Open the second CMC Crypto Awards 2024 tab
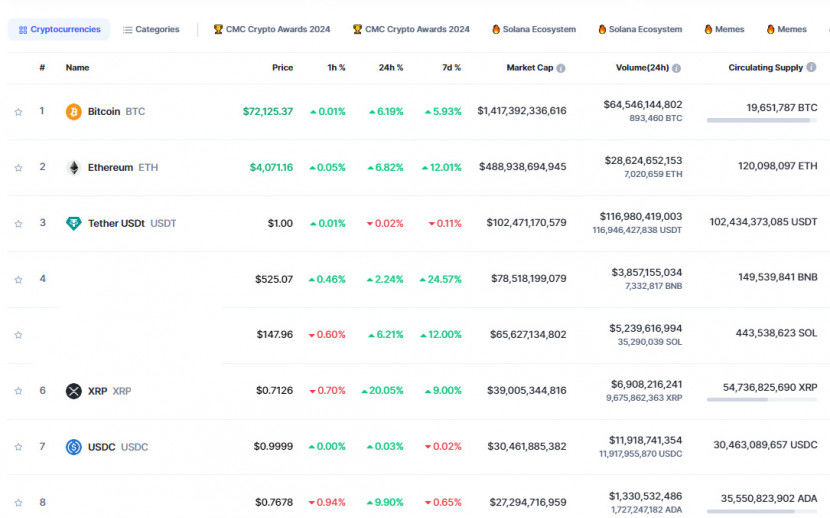 (x=411, y=30)
